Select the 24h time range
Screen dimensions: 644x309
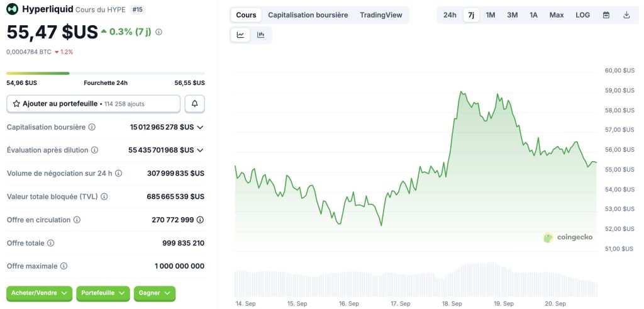pyautogui.click(x=450, y=15)
